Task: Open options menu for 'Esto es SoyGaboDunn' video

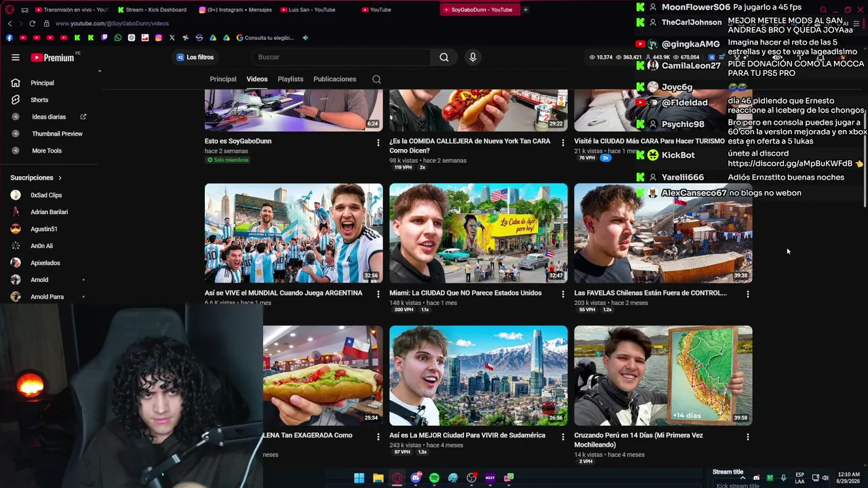Action: (378, 142)
